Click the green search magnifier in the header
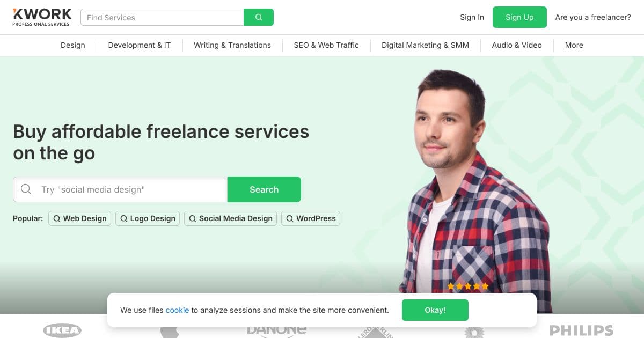644x338 pixels. pos(259,17)
